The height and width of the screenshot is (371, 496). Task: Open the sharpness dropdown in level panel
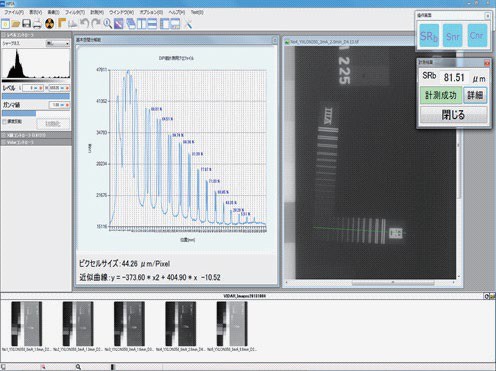[x=57, y=43]
